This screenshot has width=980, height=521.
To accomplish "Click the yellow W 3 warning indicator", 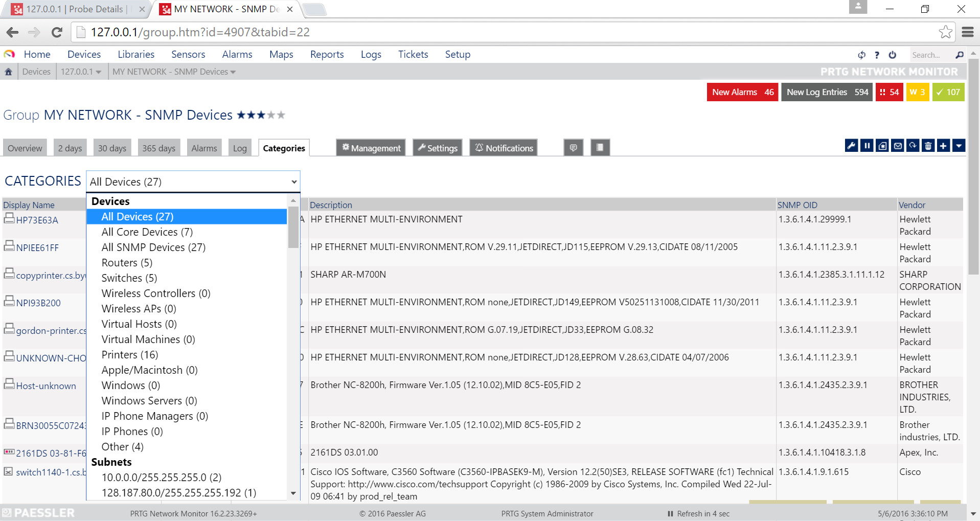I will pos(918,92).
